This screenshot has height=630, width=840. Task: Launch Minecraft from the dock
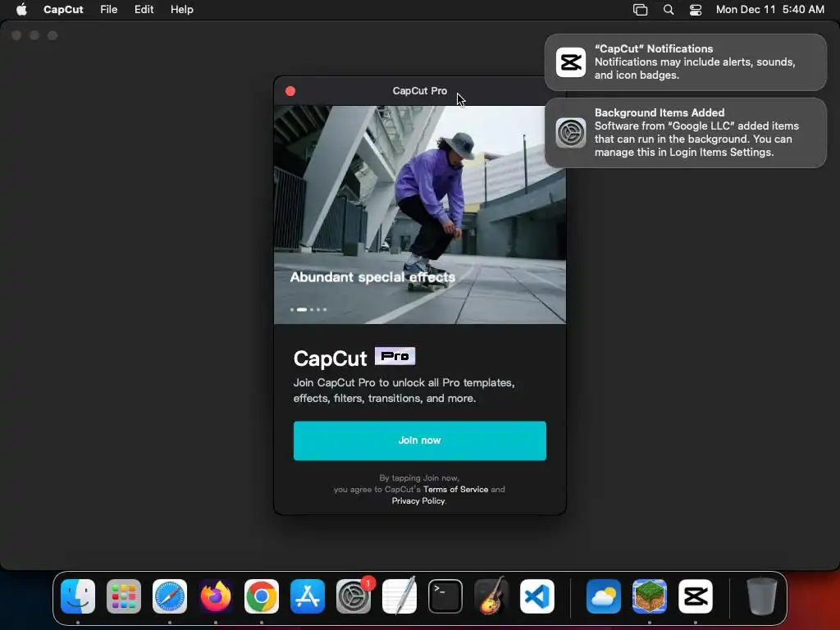[x=650, y=596]
